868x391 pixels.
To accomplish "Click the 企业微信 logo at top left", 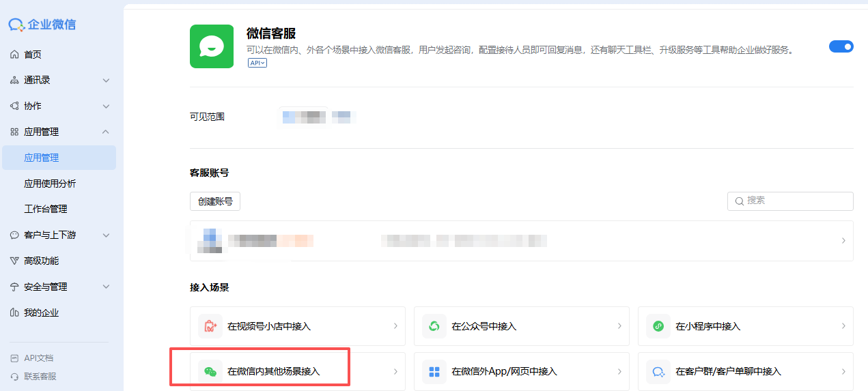I will coord(42,25).
